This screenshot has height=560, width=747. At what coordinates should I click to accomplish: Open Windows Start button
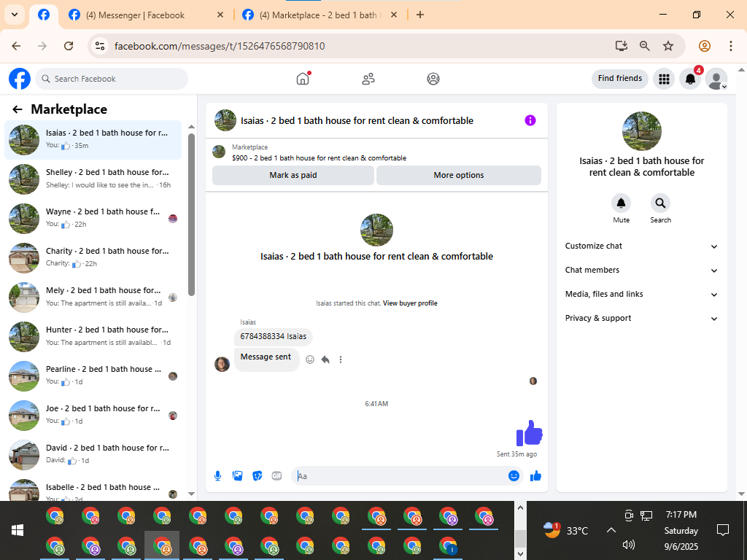[x=18, y=530]
